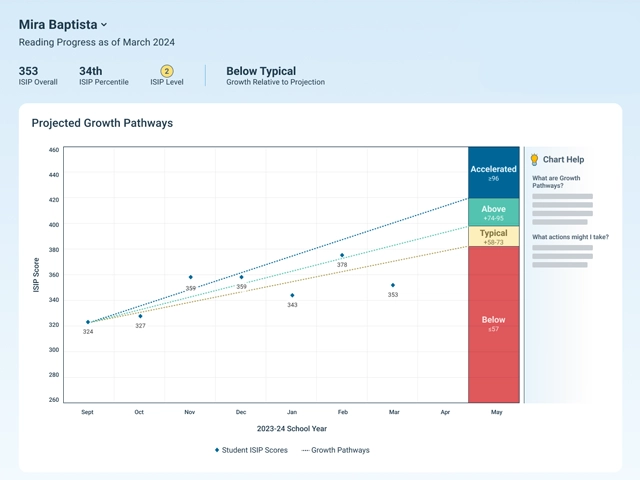Click the February data point 378
Image resolution: width=640 pixels, height=480 pixels.
coord(342,256)
